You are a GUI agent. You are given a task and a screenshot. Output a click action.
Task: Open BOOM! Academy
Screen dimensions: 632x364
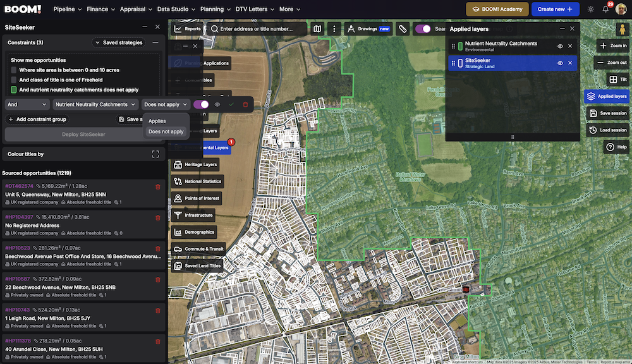[x=497, y=9]
